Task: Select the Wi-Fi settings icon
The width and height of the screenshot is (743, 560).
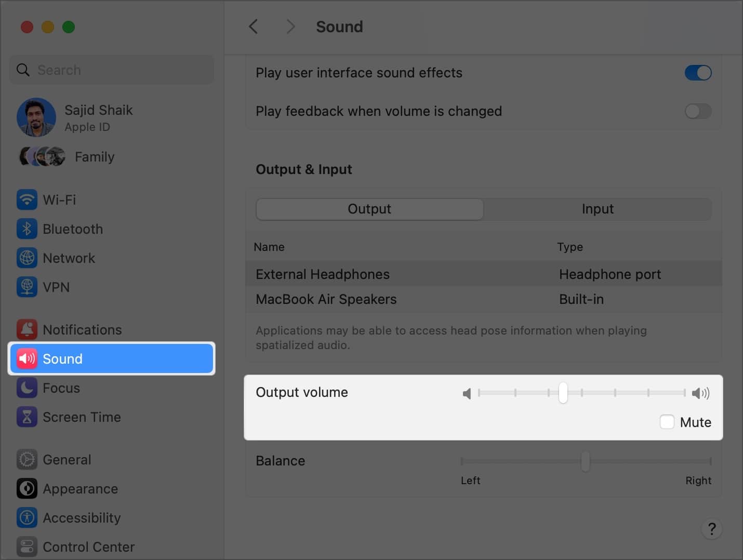Action: 26,199
